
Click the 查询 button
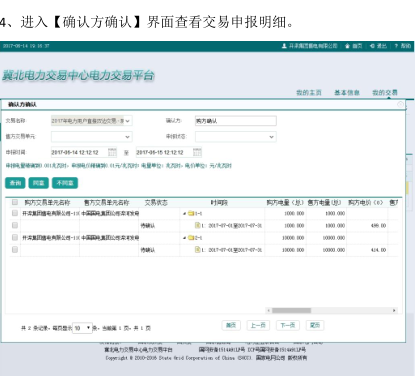15,183
